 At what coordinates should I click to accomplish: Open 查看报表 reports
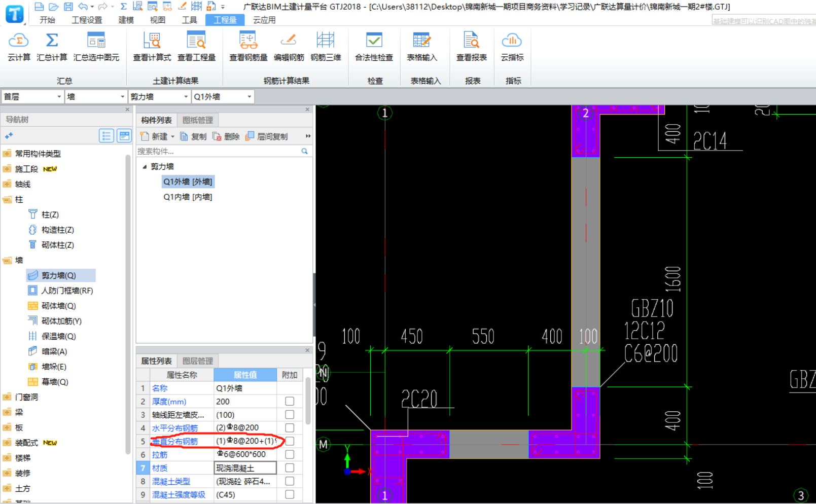click(x=471, y=47)
